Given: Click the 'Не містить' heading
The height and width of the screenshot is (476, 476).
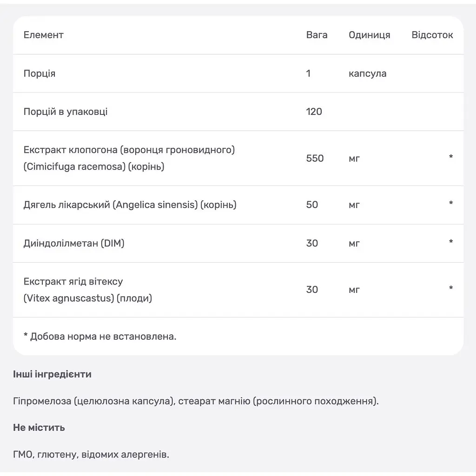Looking at the screenshot, I should [39, 428].
